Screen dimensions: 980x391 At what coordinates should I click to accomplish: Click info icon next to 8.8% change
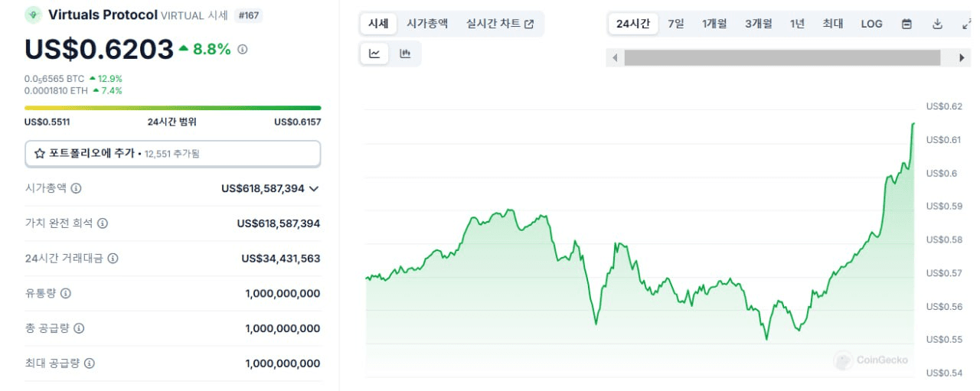click(x=243, y=49)
